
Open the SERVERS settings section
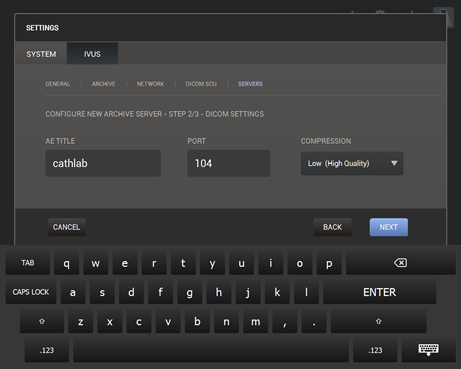(250, 84)
